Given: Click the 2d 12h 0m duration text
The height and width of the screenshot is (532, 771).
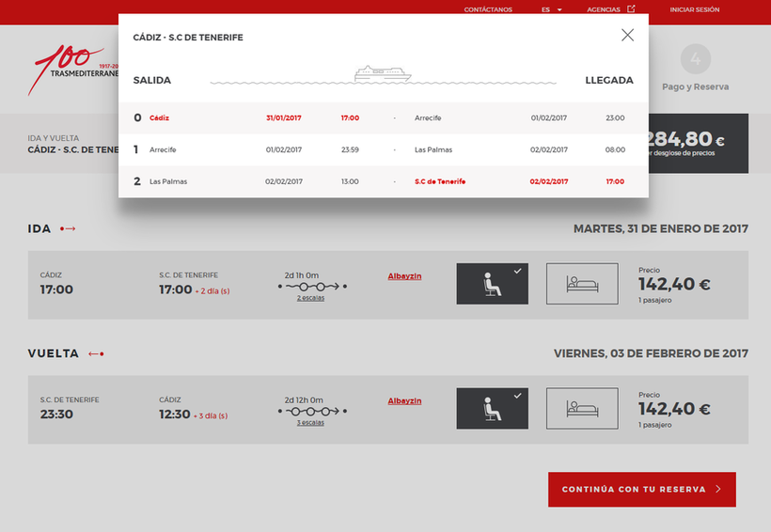Looking at the screenshot, I should pos(304,400).
